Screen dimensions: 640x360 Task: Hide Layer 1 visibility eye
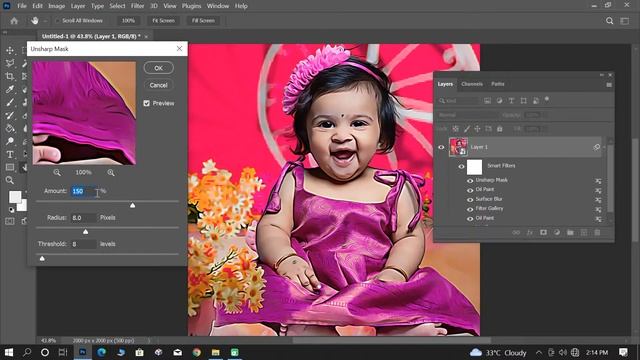[441, 147]
